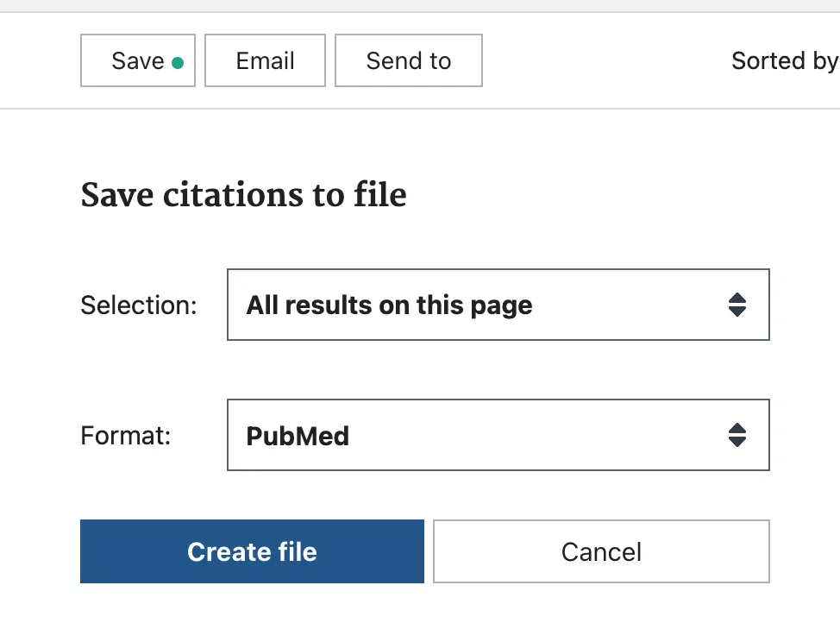Viewport: 840px width, 623px height.
Task: Click the PubMed format value
Action: [x=298, y=436]
